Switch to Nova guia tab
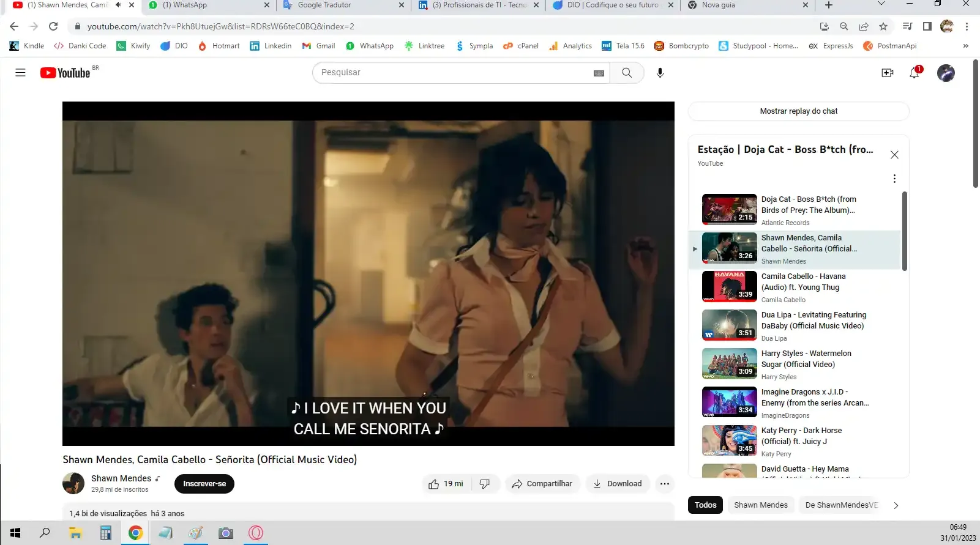980x545 pixels. [748, 5]
